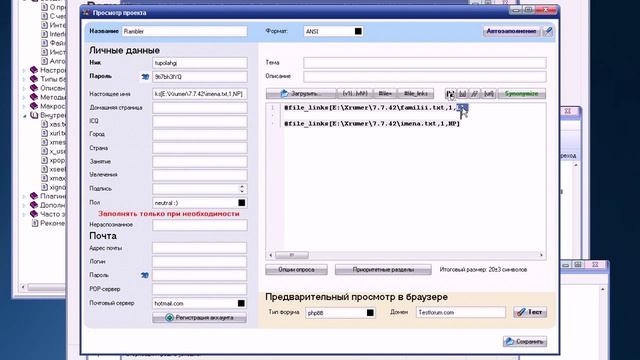Image resolution: width=640 pixels, height=360 pixels.
Task: Click the green Synonymize button
Action: pyautogui.click(x=522, y=94)
